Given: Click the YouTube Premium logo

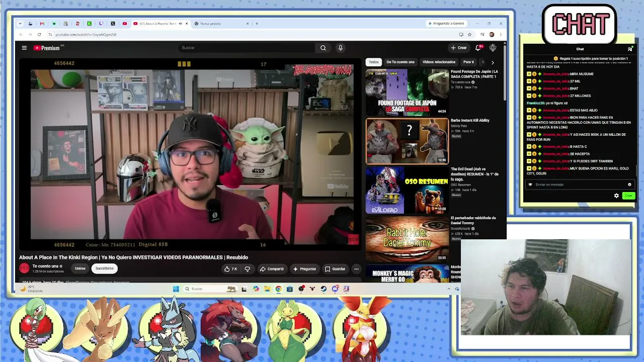Looking at the screenshot, I should (47, 48).
